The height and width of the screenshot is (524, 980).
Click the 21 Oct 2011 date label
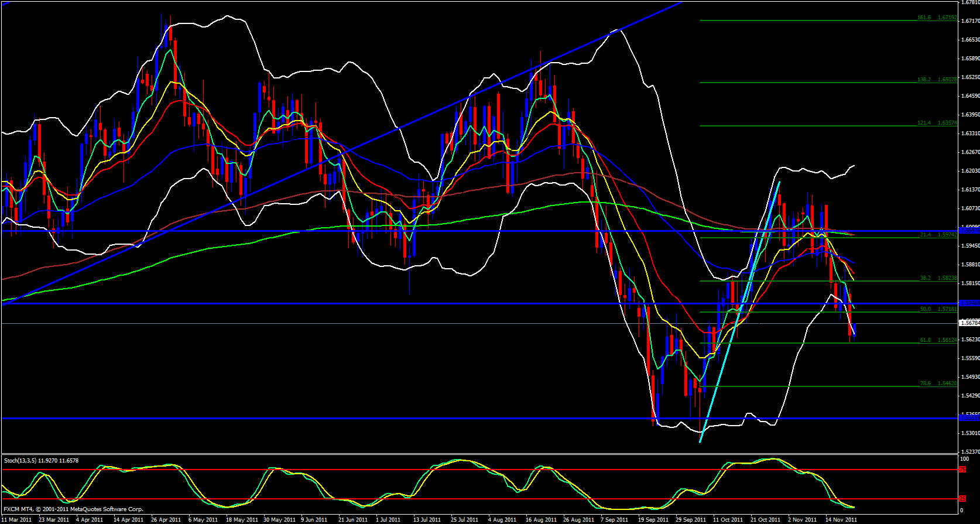[x=766, y=520]
